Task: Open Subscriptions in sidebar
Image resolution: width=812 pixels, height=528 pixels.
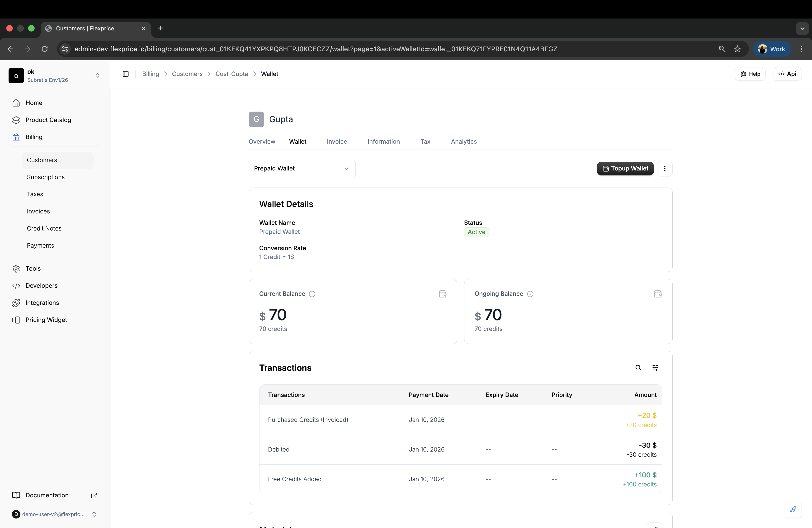Action: coord(46,177)
